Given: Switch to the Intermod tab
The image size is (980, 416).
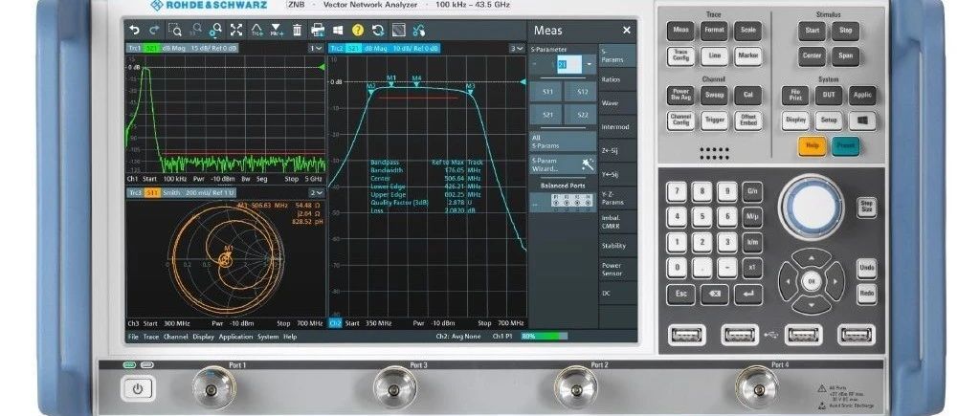Looking at the screenshot, I should point(617,127).
